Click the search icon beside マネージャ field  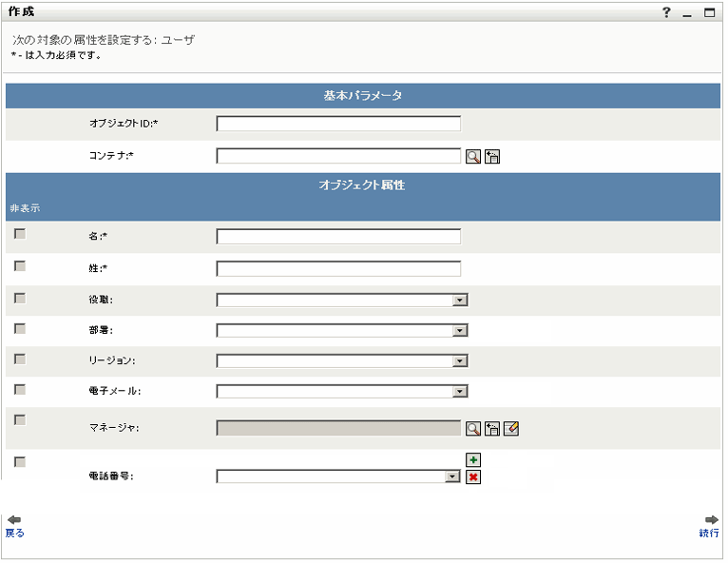(x=473, y=429)
